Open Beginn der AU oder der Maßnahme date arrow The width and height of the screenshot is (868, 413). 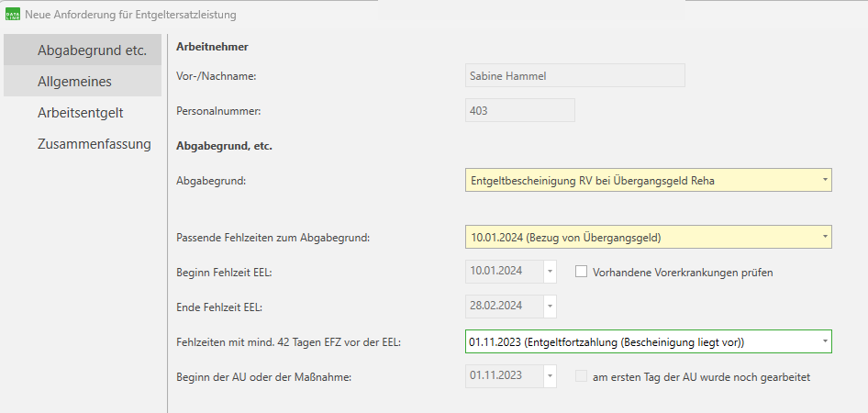550,376
